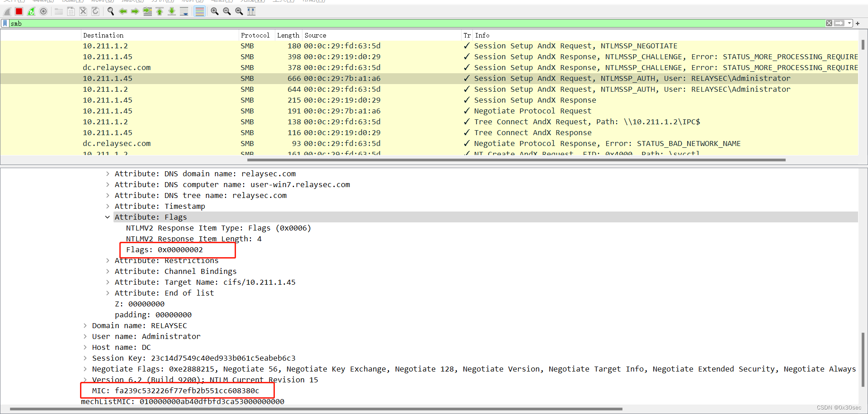Expand Host name DC field

[x=85, y=347]
